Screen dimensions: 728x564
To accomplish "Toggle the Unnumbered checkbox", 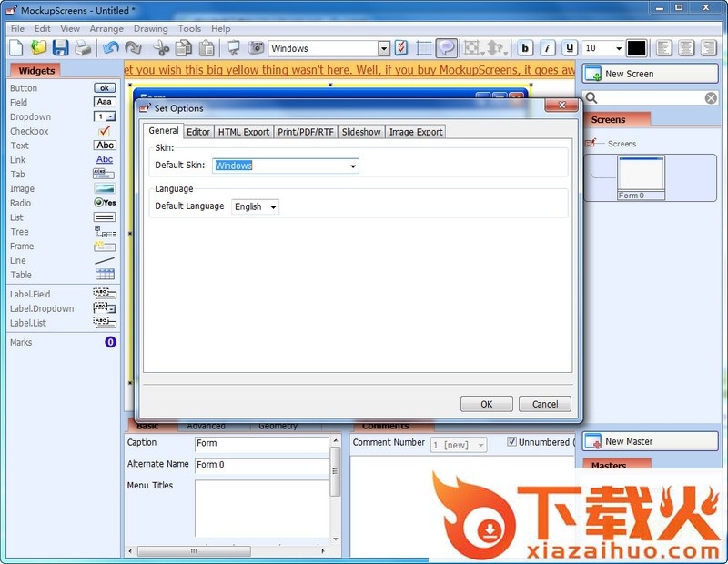I will click(511, 441).
